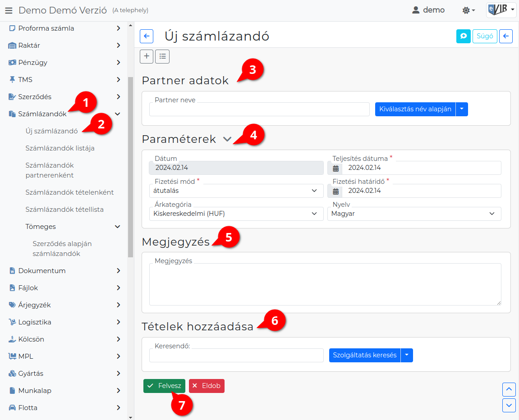Click the back arrow beside the page title

(x=147, y=36)
